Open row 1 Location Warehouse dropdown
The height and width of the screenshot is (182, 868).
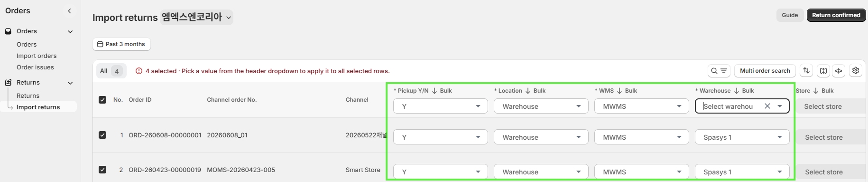click(x=541, y=137)
